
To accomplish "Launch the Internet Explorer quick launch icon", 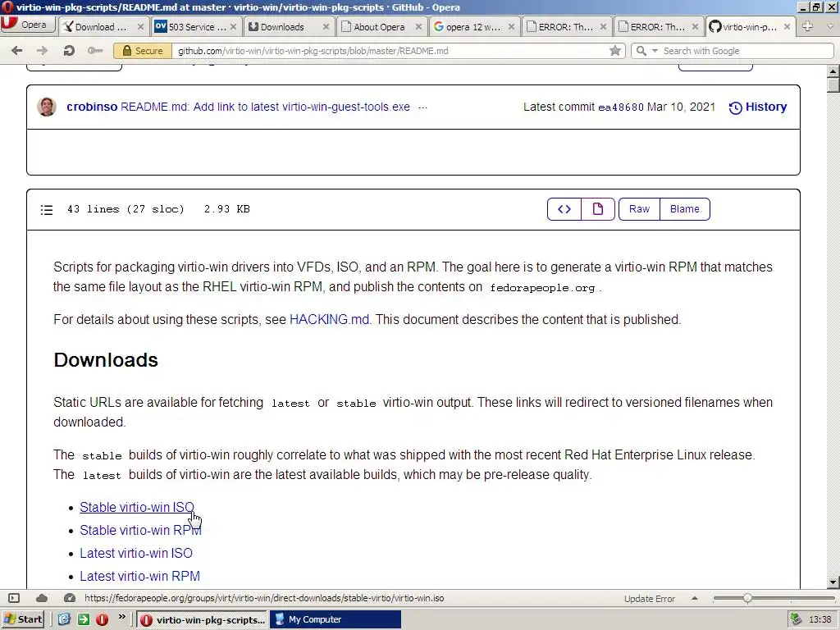I will click(64, 620).
